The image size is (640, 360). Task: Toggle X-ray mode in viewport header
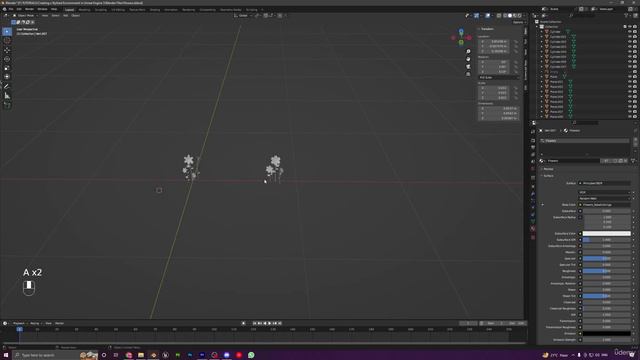tap(499, 16)
